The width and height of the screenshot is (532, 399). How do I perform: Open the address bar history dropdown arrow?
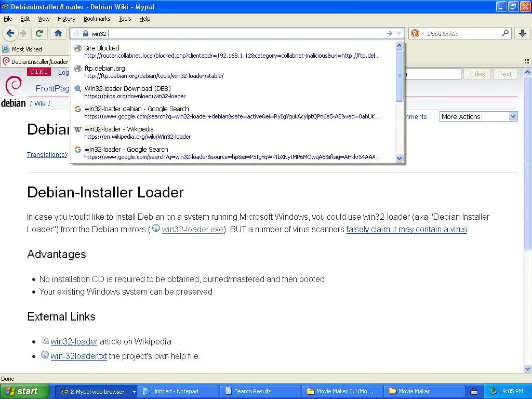tap(399, 33)
